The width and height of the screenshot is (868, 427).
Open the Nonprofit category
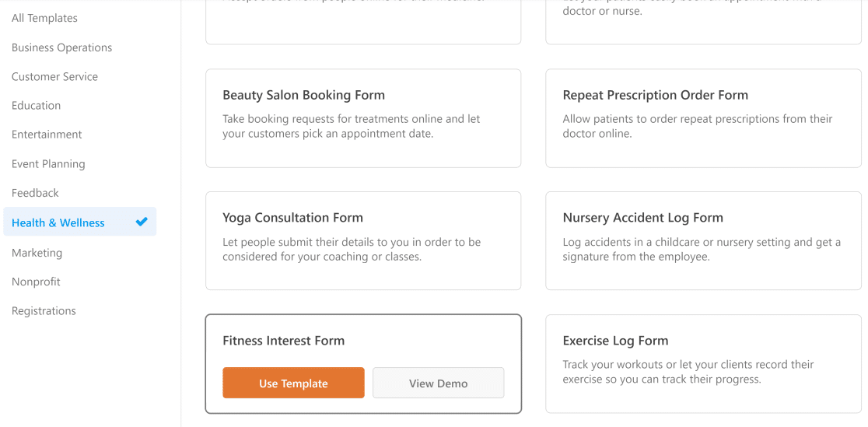tap(36, 282)
